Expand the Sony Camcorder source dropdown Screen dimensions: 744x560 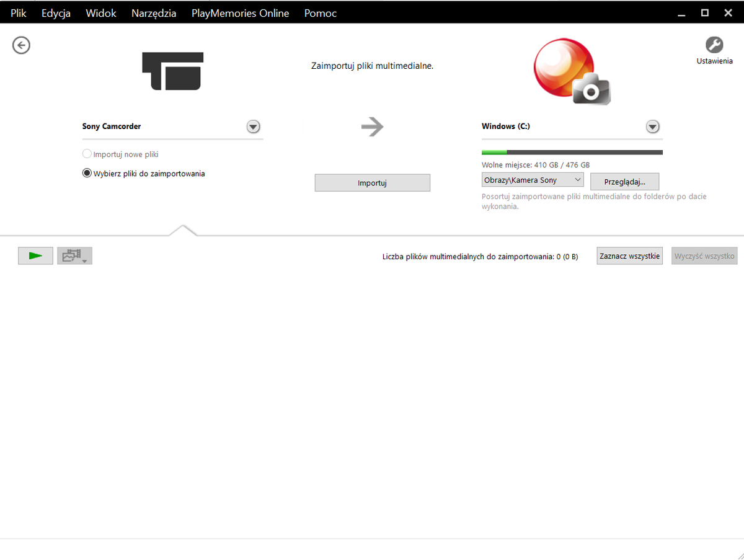point(253,127)
